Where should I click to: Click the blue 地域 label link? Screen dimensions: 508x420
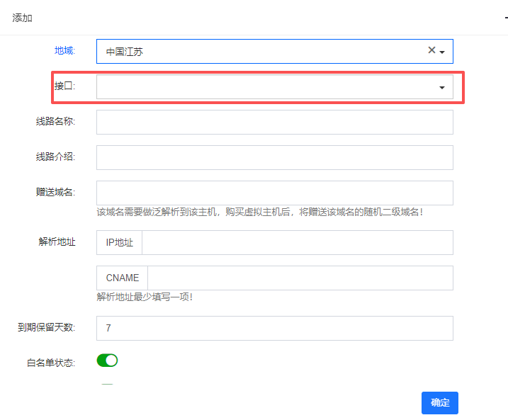click(x=64, y=50)
